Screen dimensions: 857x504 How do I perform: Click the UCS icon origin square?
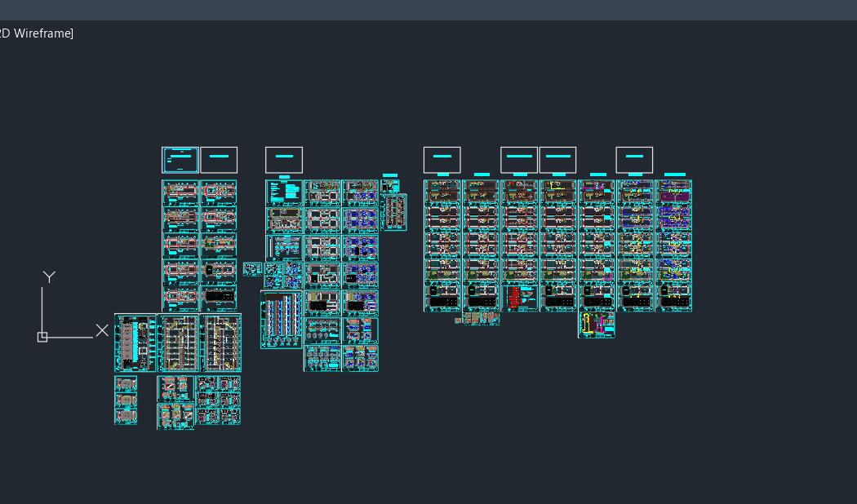click(x=42, y=337)
